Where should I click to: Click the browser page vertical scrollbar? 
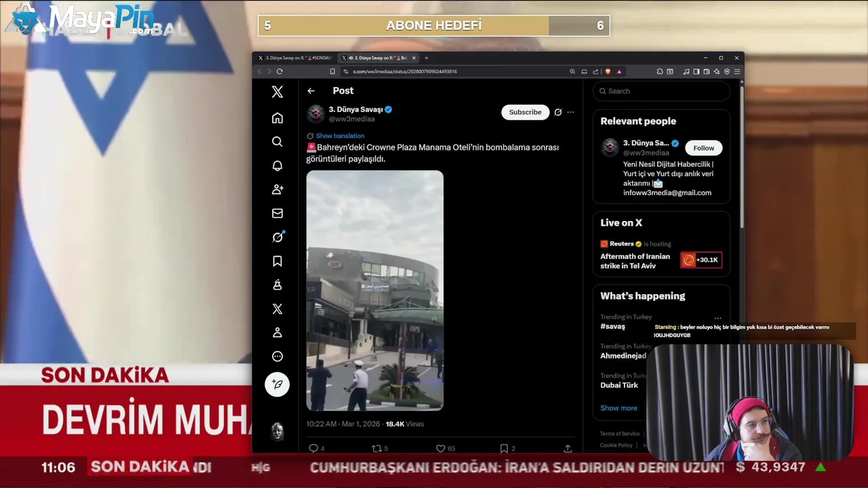point(741,156)
